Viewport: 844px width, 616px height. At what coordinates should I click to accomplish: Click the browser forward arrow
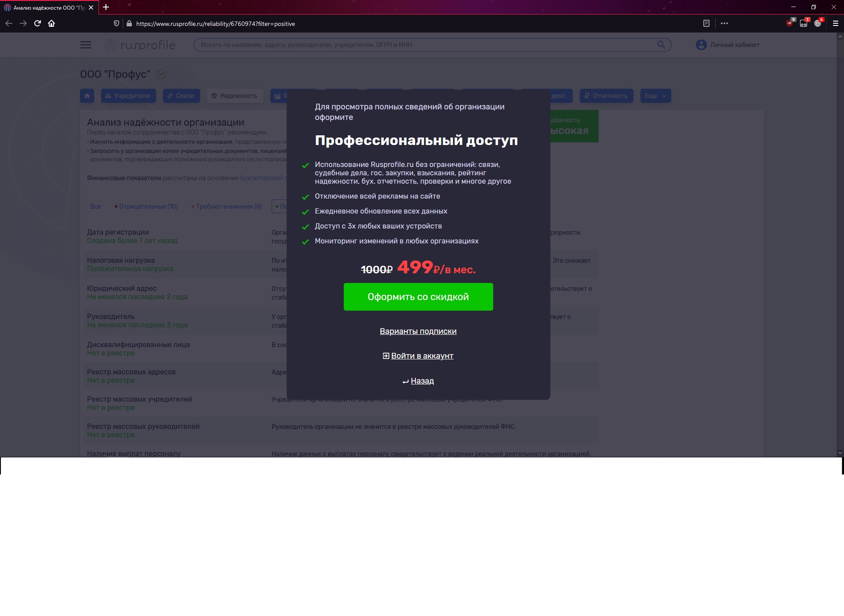click(x=23, y=23)
